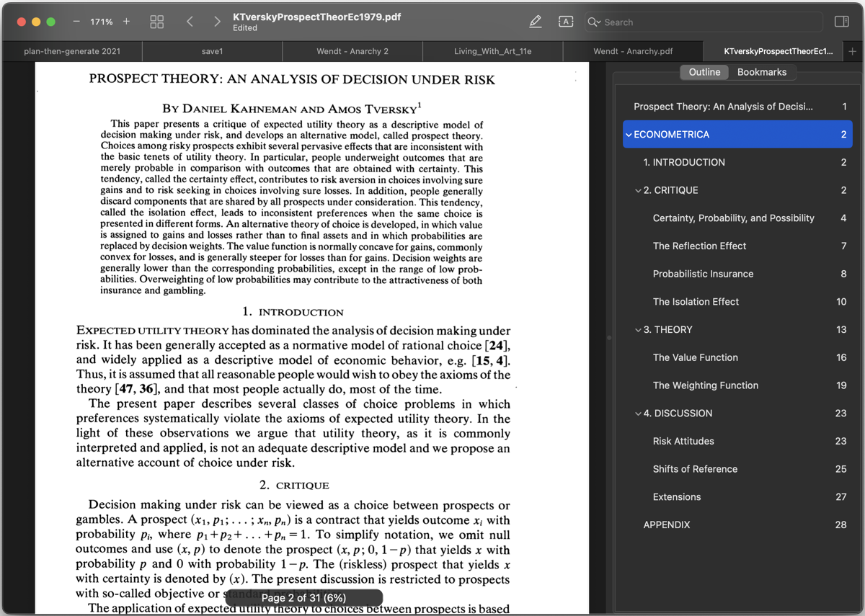Click the document title KTverskyProspectTheorEc1979.pdf
The width and height of the screenshot is (865, 616).
(317, 16)
